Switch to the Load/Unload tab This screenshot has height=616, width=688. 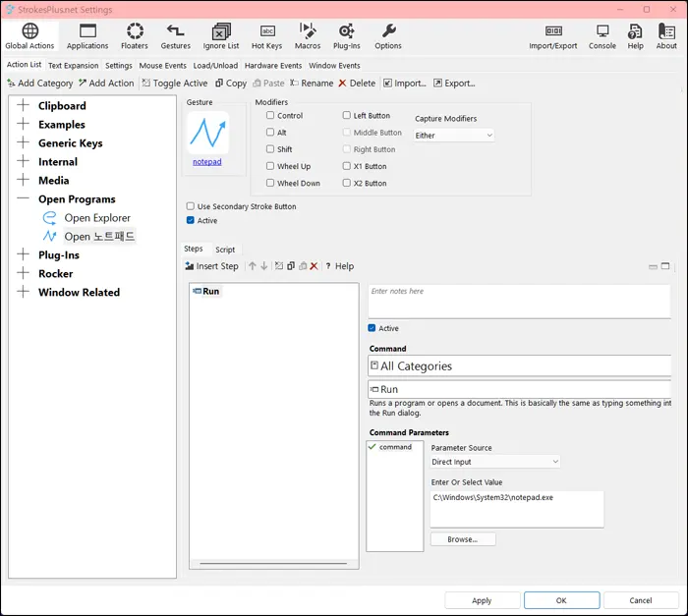coord(215,66)
